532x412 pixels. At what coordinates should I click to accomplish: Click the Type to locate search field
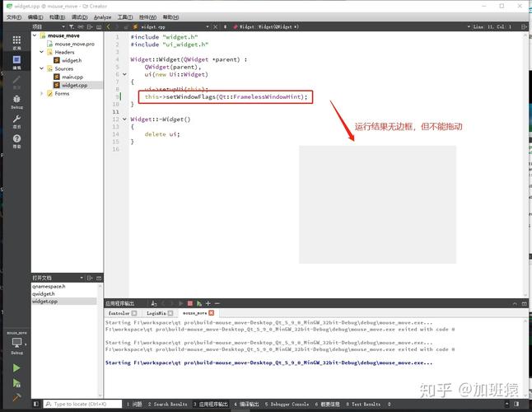click(x=80, y=405)
